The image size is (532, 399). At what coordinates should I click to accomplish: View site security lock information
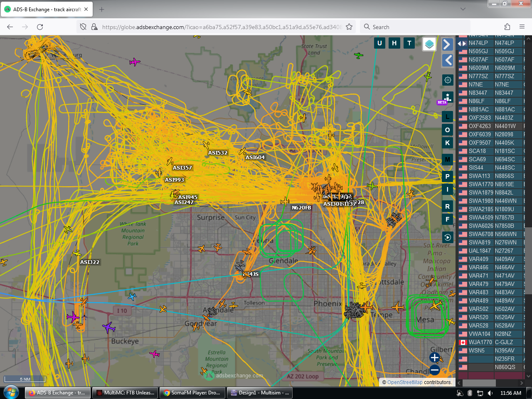[94, 27]
